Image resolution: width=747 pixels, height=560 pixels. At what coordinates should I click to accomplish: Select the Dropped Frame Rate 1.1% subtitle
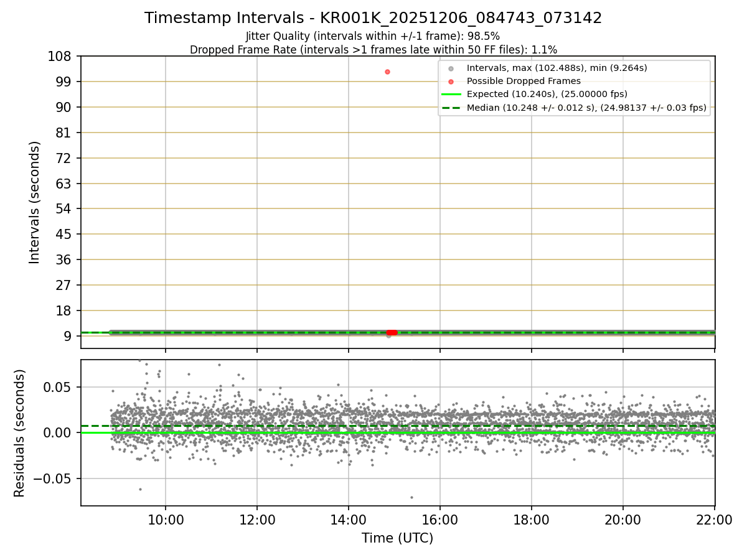[x=374, y=49]
